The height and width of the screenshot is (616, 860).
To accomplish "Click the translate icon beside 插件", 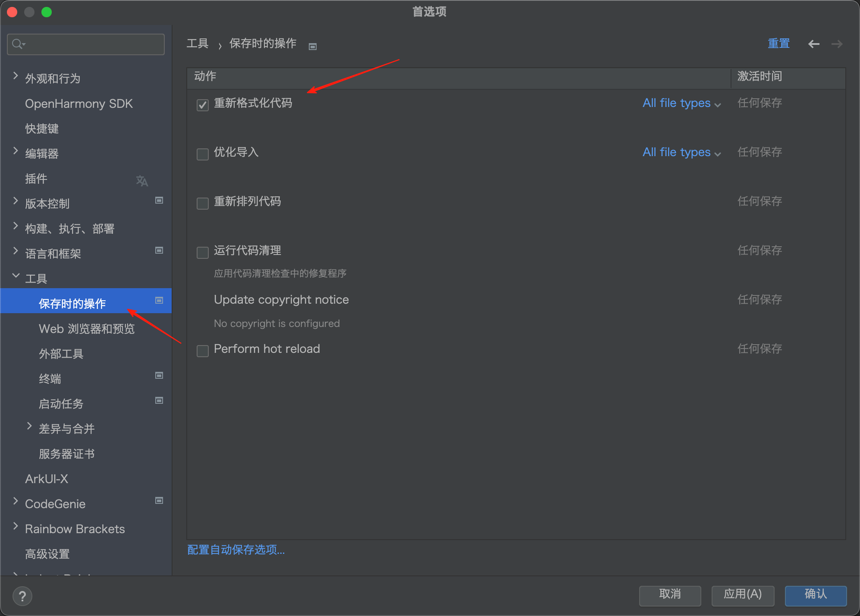I will 142,180.
